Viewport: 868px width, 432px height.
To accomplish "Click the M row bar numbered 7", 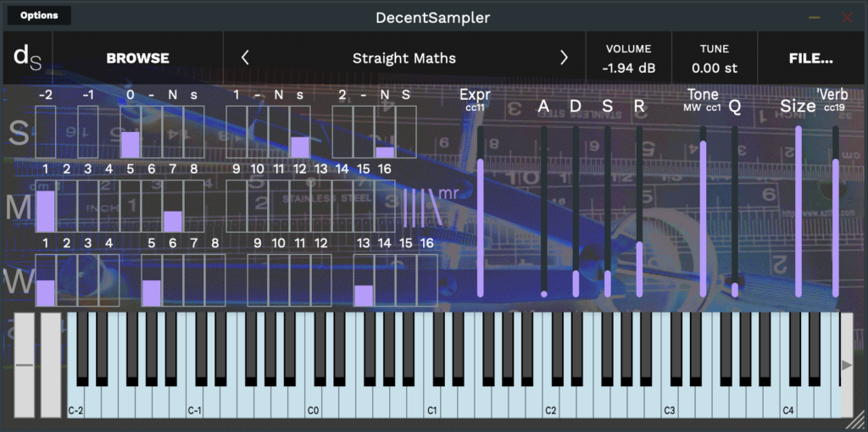I will point(173,206).
